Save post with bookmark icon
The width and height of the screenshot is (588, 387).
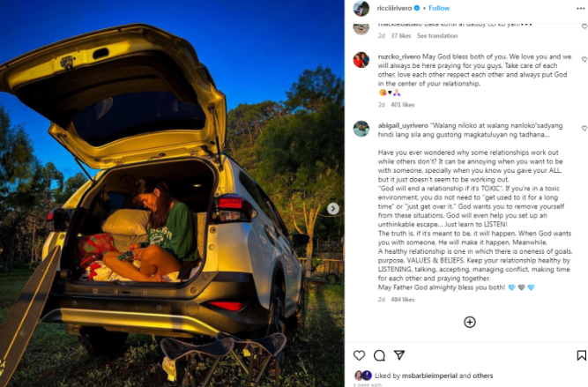[x=581, y=355]
